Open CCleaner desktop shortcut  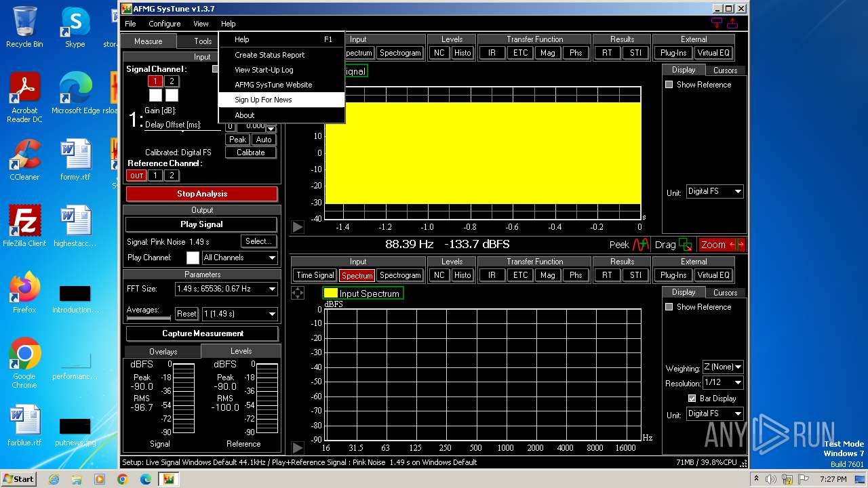coord(24,160)
